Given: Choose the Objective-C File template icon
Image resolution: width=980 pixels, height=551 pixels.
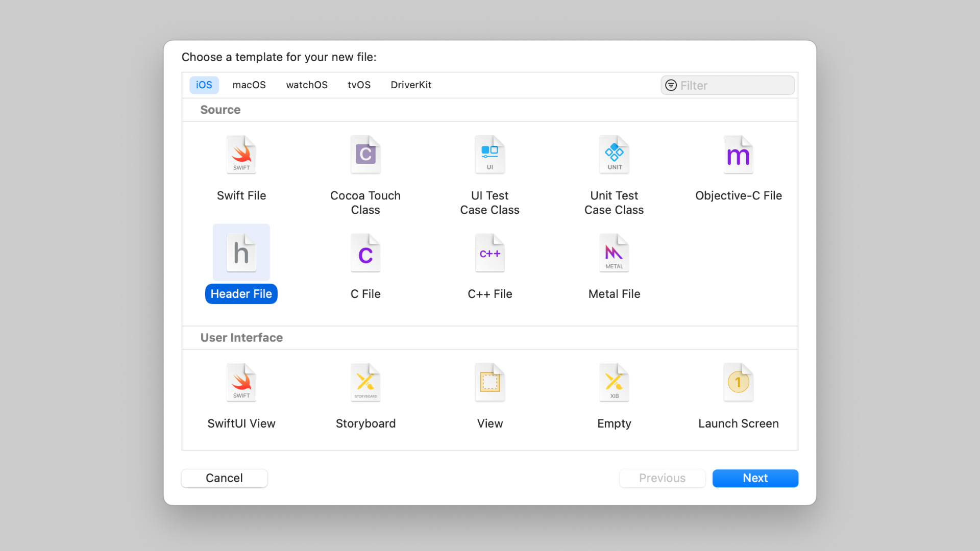Looking at the screenshot, I should click(x=738, y=155).
